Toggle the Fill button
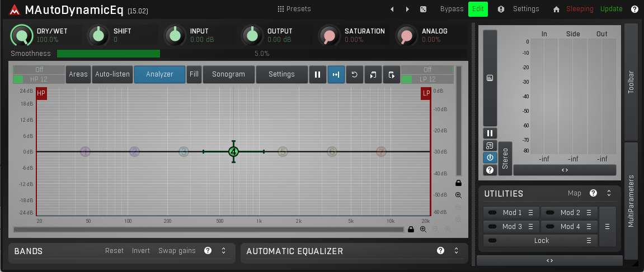Viewport: 644px width, 272px height. pyautogui.click(x=194, y=74)
